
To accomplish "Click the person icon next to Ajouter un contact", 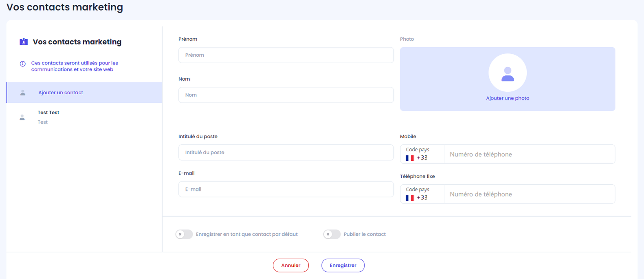I will click(x=23, y=93).
